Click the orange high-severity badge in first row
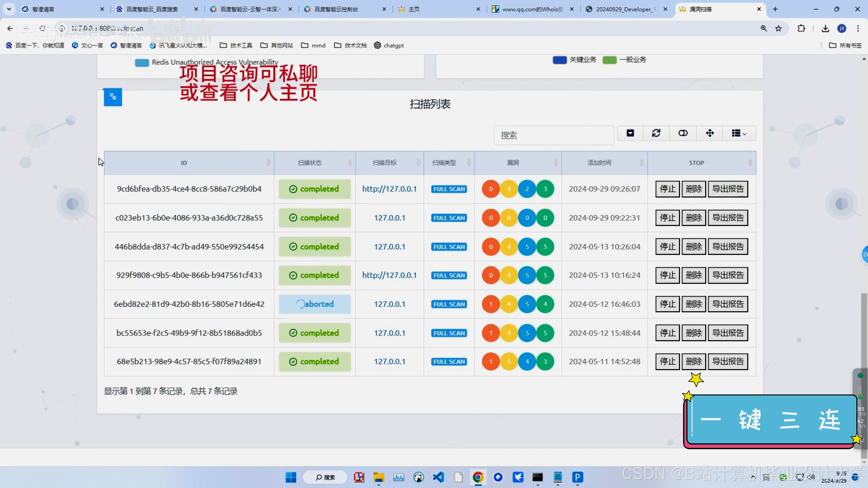The width and height of the screenshot is (868, 488). coord(491,189)
